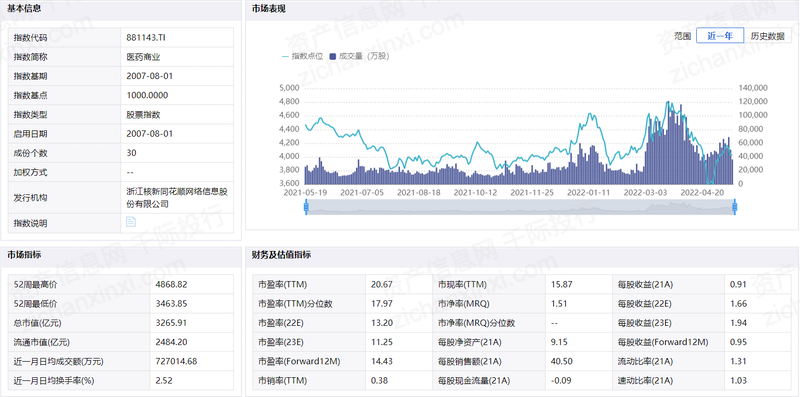Click the 市销率(TTM) value 0.38
The height and width of the screenshot is (397, 800).
click(x=380, y=381)
